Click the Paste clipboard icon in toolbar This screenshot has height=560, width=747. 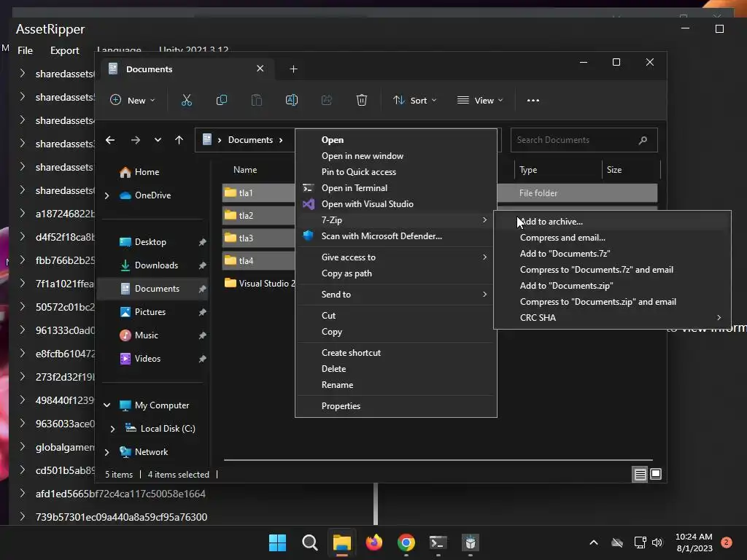click(256, 100)
